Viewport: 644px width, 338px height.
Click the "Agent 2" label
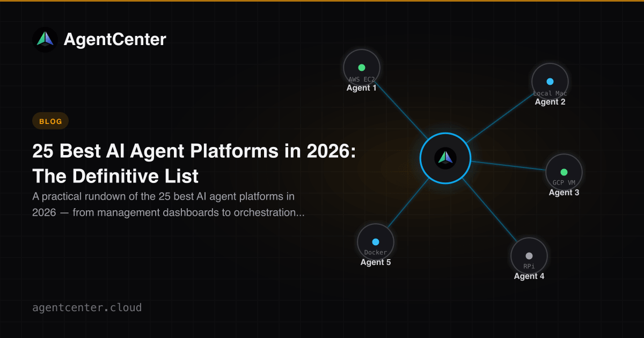[x=550, y=102]
